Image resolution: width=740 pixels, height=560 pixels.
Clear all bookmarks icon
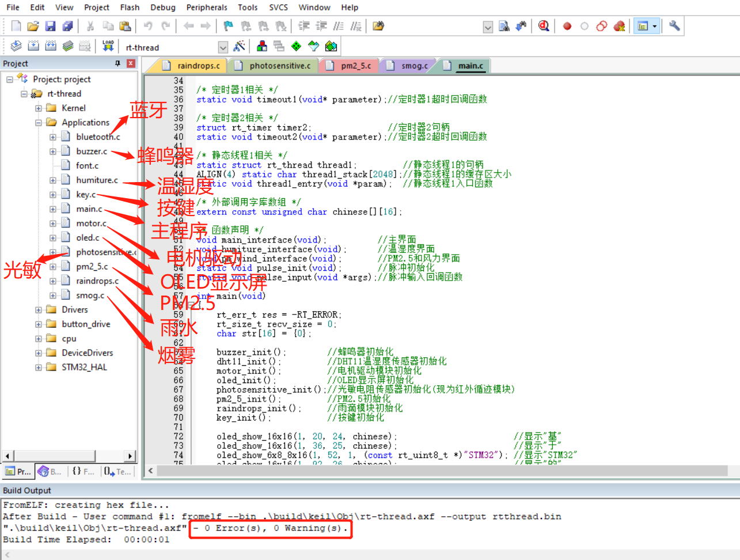coord(280,26)
